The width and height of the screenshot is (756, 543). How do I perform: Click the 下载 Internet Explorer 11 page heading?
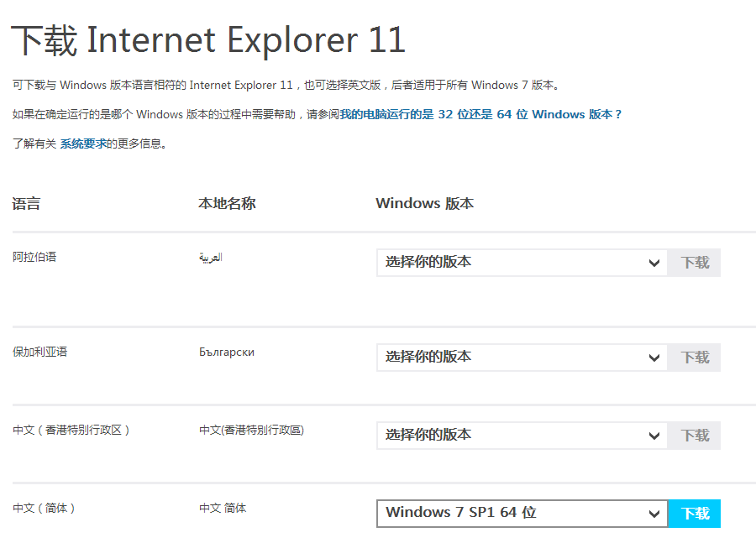point(208,40)
